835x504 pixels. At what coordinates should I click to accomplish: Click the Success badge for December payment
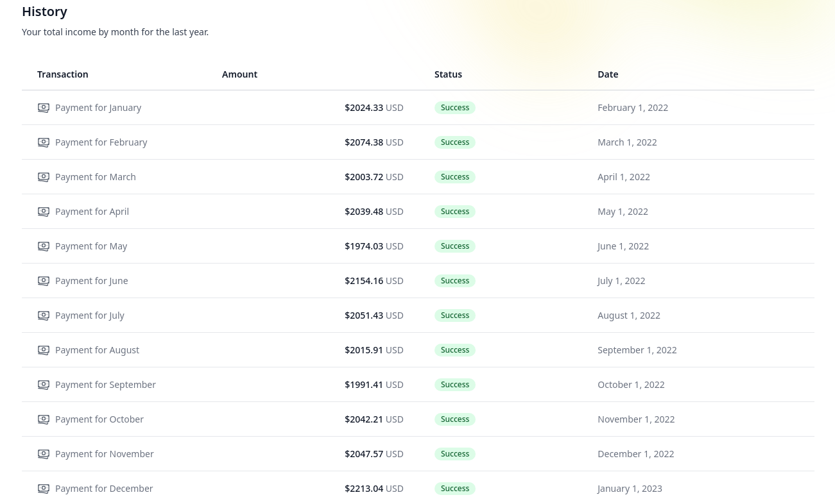[x=455, y=489]
